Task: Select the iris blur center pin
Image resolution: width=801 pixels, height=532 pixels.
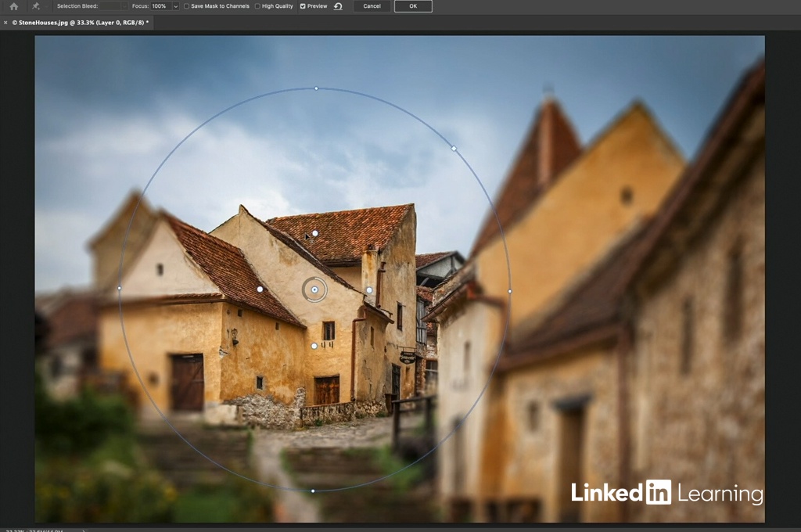Action: pos(314,289)
